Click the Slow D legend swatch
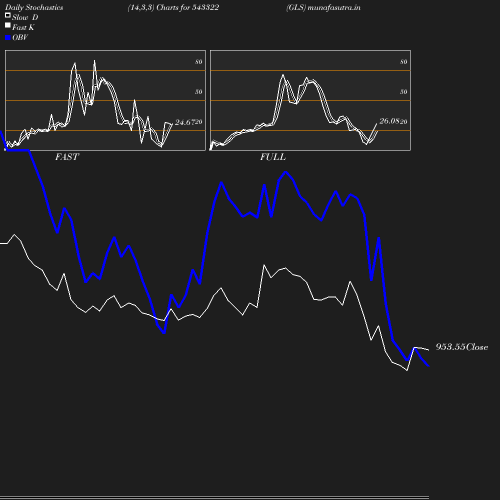The height and width of the screenshot is (500, 500). coord(8,15)
